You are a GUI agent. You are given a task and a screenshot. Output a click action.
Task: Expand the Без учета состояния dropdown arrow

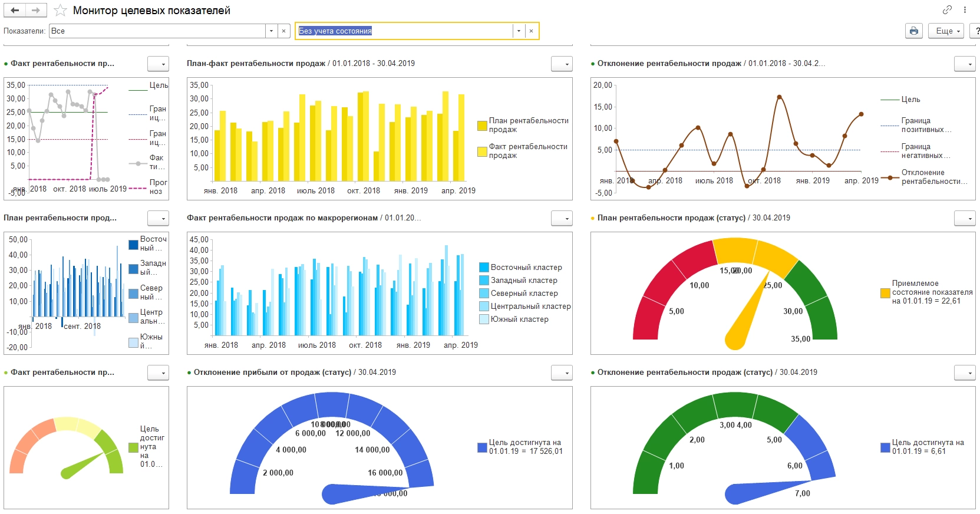[x=519, y=31]
